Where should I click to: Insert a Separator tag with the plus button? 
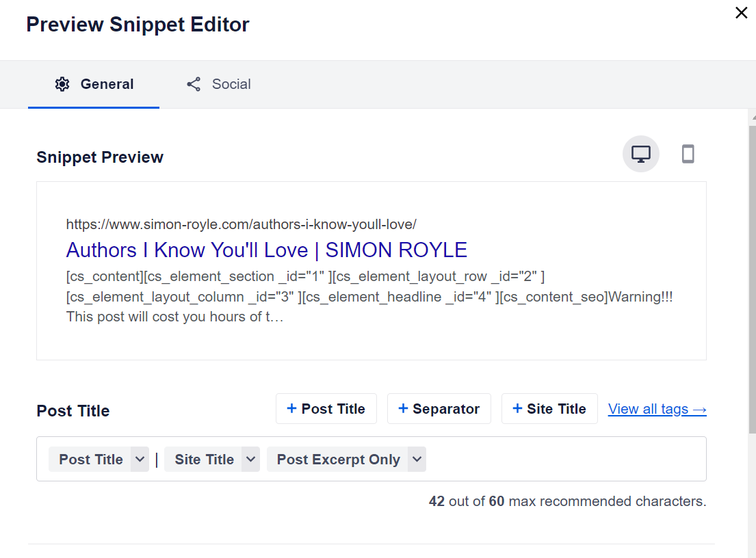439,409
